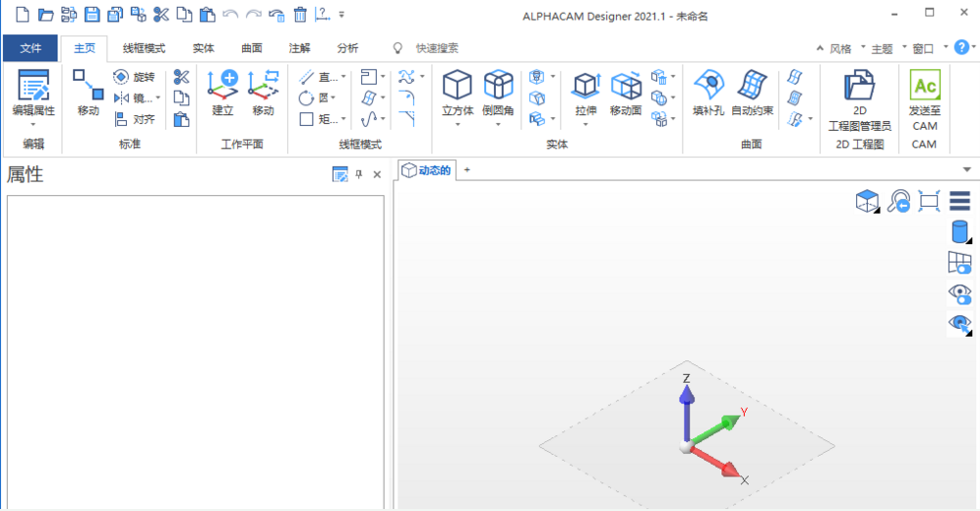Click the 编辑属性 button

(33, 96)
